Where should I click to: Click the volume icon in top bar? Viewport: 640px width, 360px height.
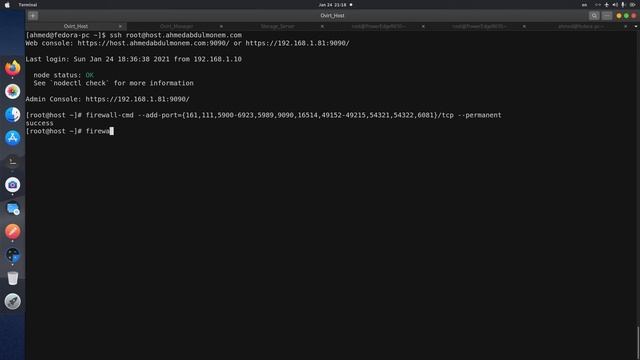click(615, 4)
